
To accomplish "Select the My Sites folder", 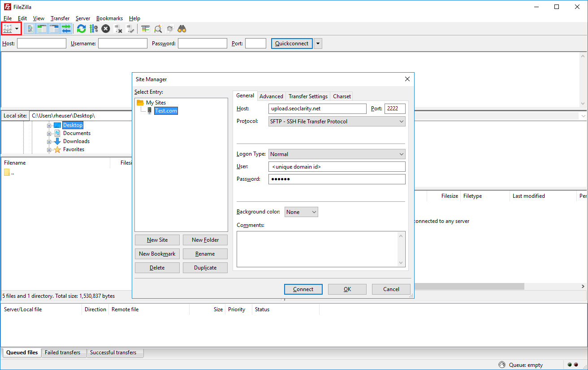I will click(156, 103).
